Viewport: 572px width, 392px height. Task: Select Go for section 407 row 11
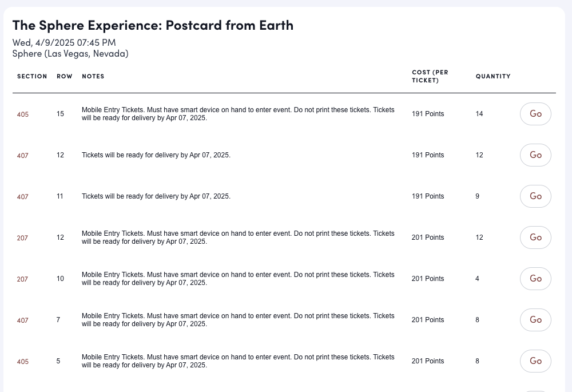click(x=535, y=196)
